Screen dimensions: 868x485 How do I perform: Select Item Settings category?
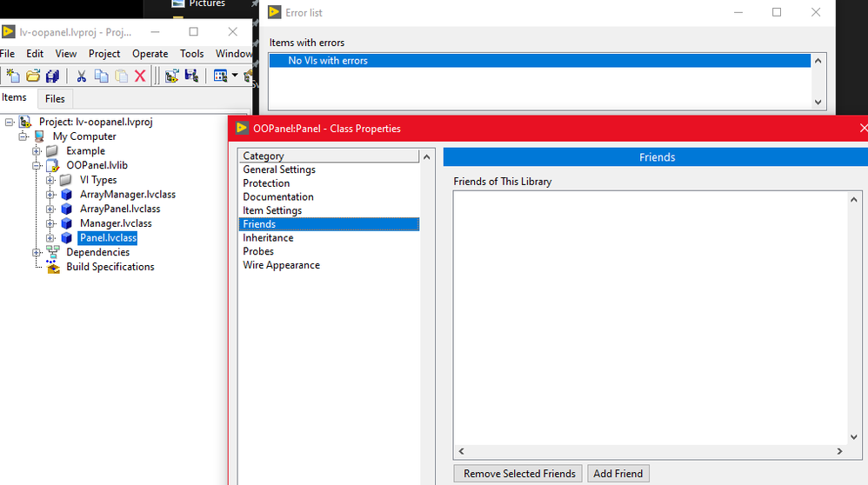pyautogui.click(x=329, y=210)
